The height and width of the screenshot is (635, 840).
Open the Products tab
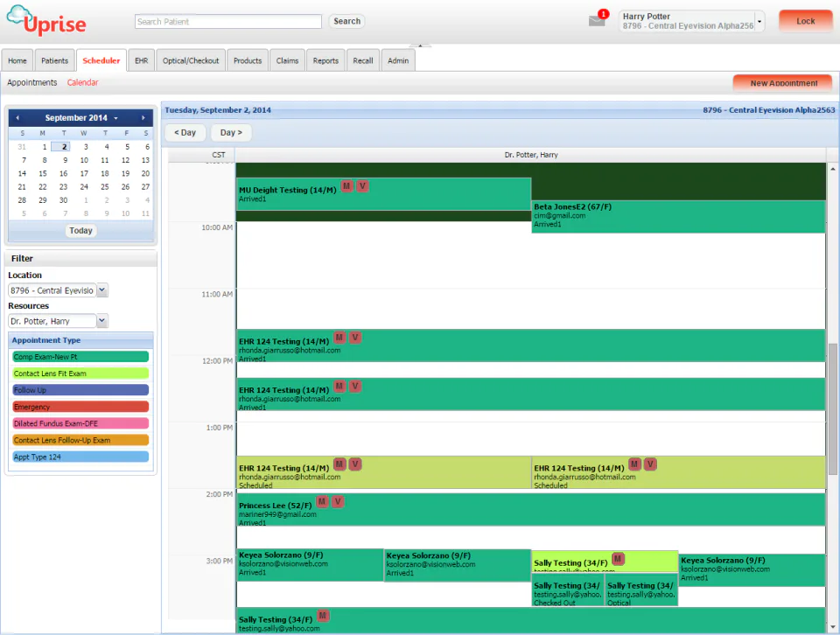pyautogui.click(x=248, y=60)
